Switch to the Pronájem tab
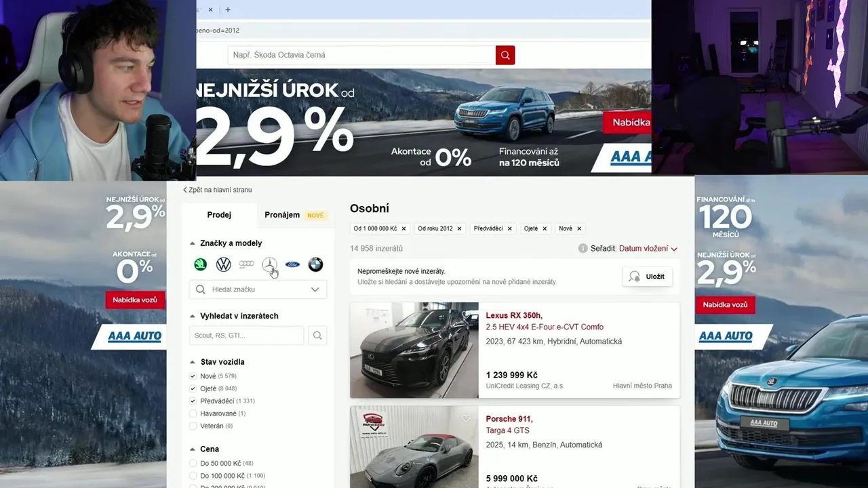Image resolution: width=868 pixels, height=488 pixels. click(295, 215)
